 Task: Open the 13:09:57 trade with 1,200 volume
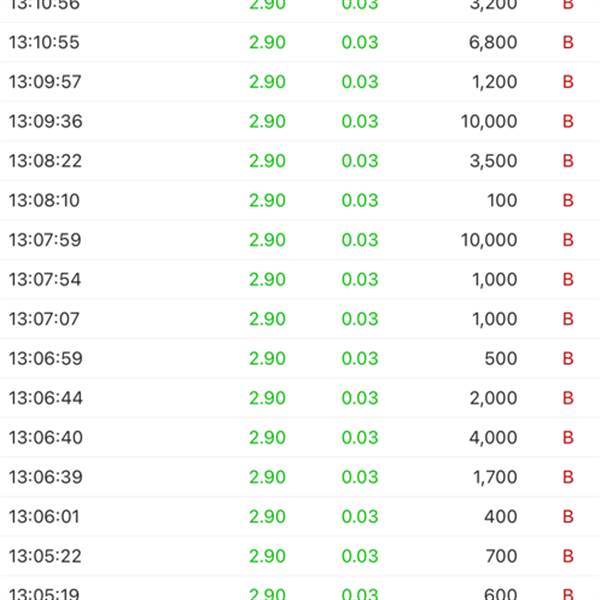tap(300, 82)
